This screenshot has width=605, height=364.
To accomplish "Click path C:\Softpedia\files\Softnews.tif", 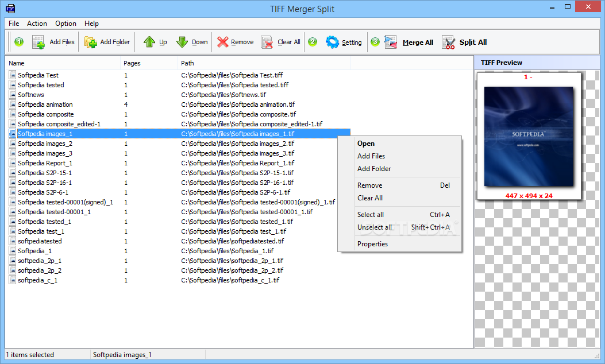I will point(224,95).
